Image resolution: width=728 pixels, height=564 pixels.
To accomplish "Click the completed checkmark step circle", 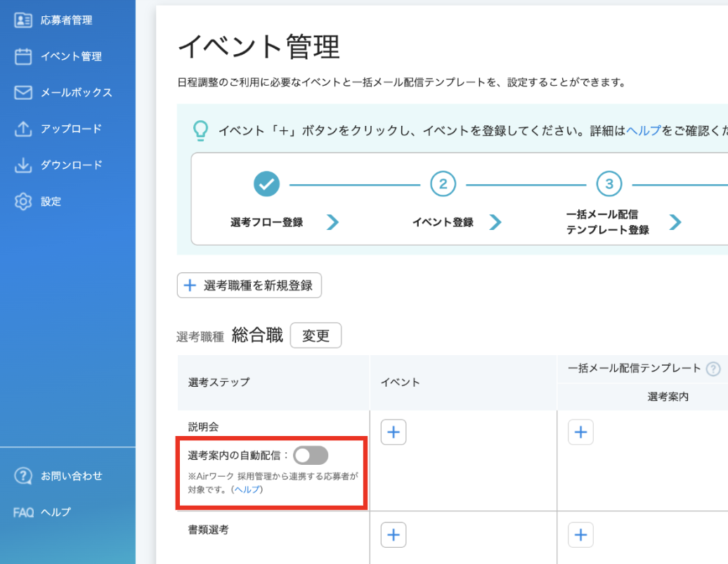I will (266, 184).
